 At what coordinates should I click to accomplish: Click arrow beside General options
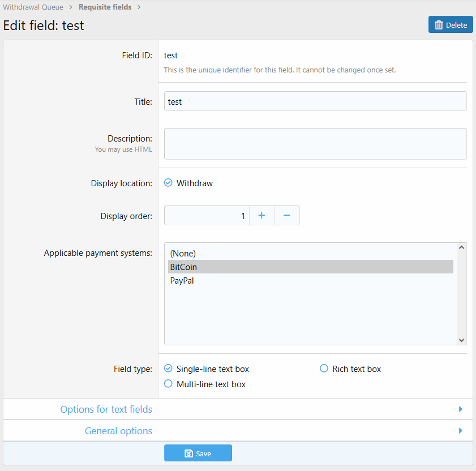pyautogui.click(x=461, y=431)
